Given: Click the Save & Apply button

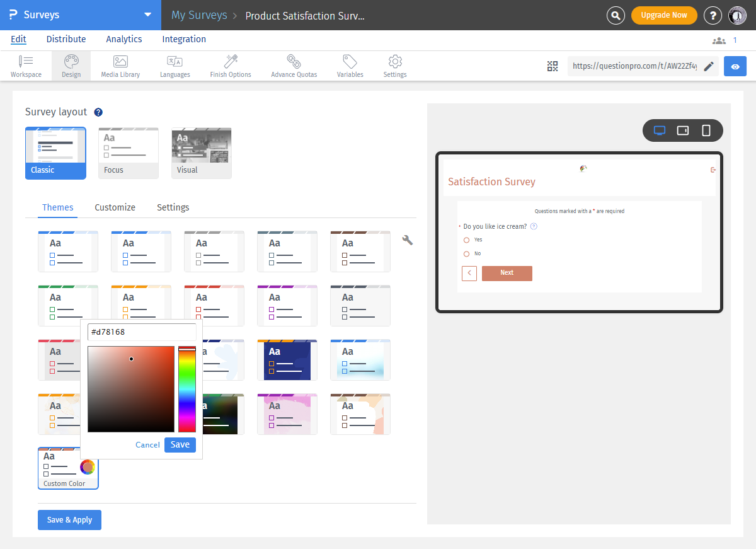Looking at the screenshot, I should coord(69,520).
